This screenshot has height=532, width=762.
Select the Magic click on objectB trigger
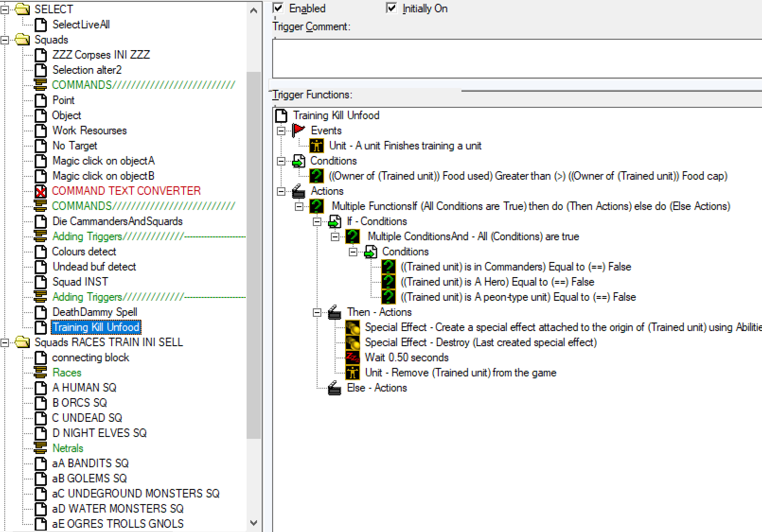[103, 176]
